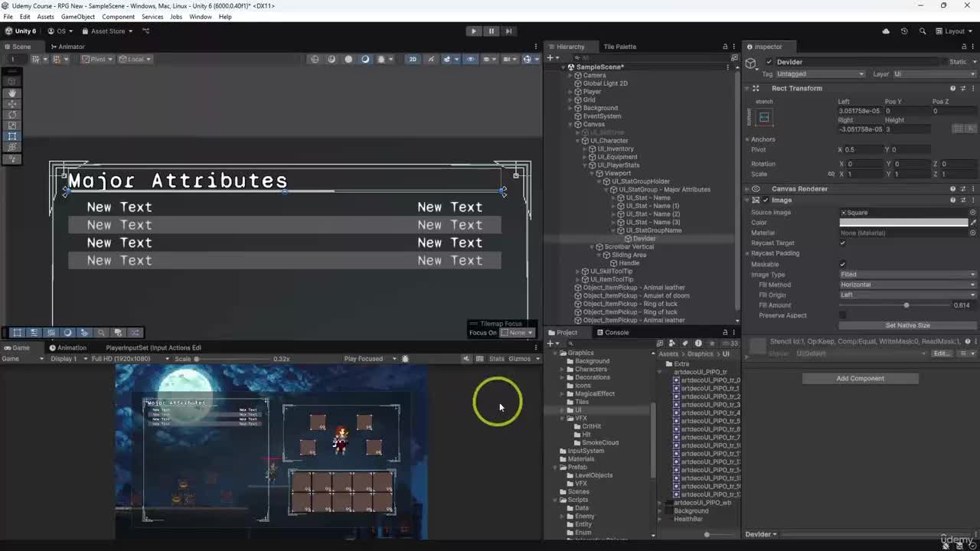This screenshot has height=551, width=980.
Task: Select the Hand tool in Scene toolbar
Action: [x=12, y=93]
